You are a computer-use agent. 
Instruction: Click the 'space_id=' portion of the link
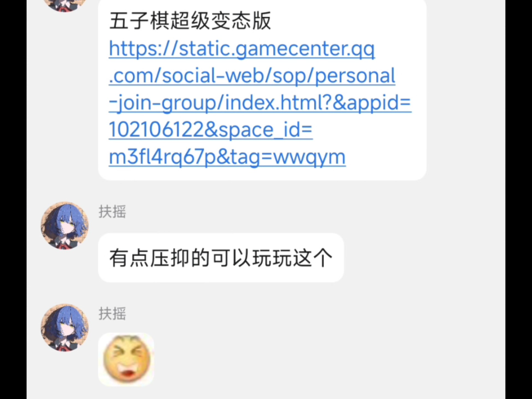[x=265, y=130]
